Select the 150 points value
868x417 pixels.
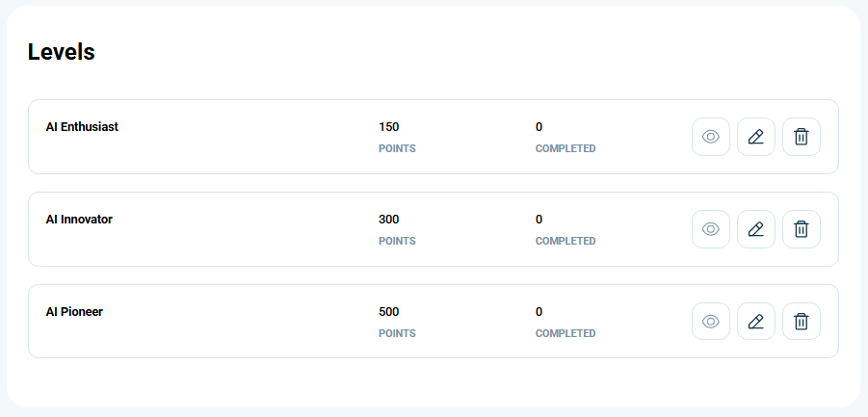(x=388, y=127)
